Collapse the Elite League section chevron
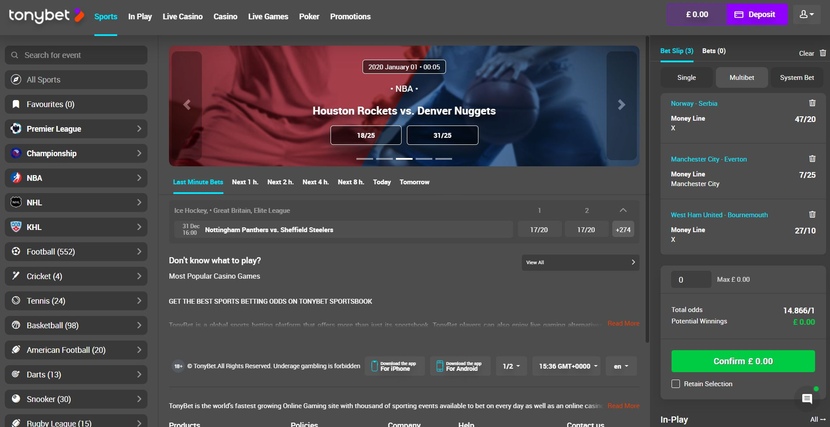The image size is (830, 427). click(x=623, y=210)
